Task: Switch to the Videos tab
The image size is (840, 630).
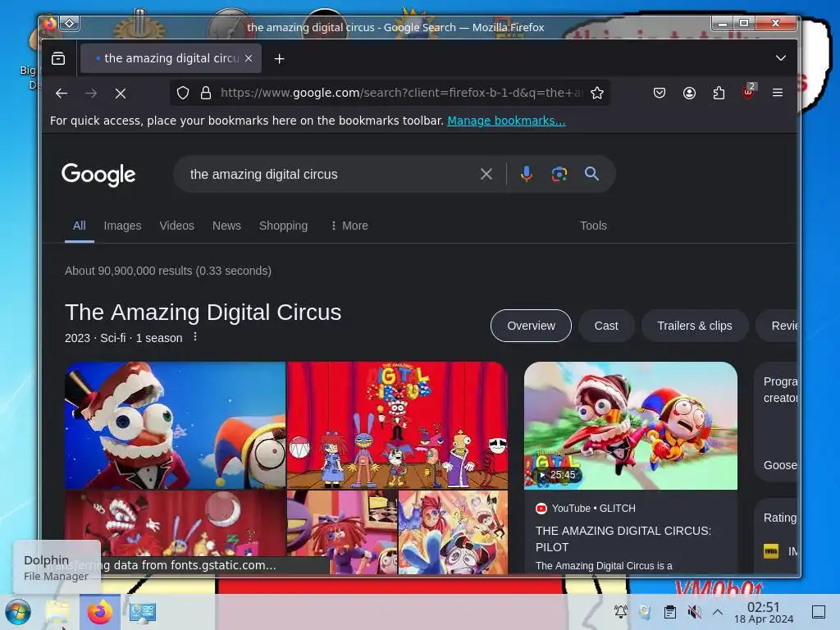Action: coord(177,226)
